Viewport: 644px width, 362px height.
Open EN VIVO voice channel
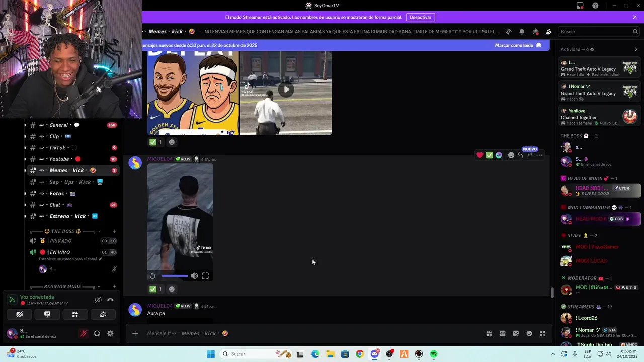(73, 252)
